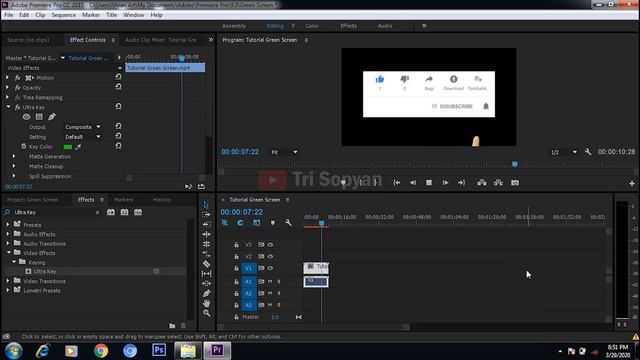Image resolution: width=640 pixels, height=360 pixels.
Task: Expand Video Transitions folder
Action: coord(8,281)
